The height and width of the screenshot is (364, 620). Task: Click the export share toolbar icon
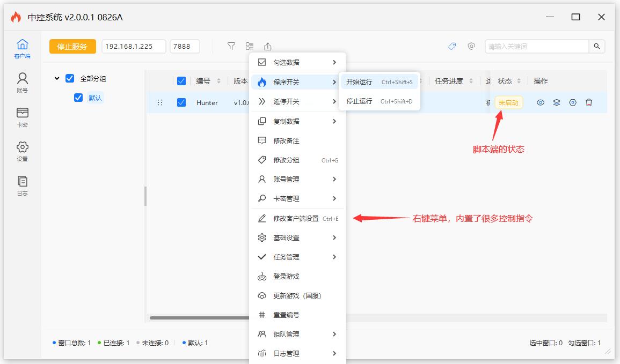coord(268,47)
